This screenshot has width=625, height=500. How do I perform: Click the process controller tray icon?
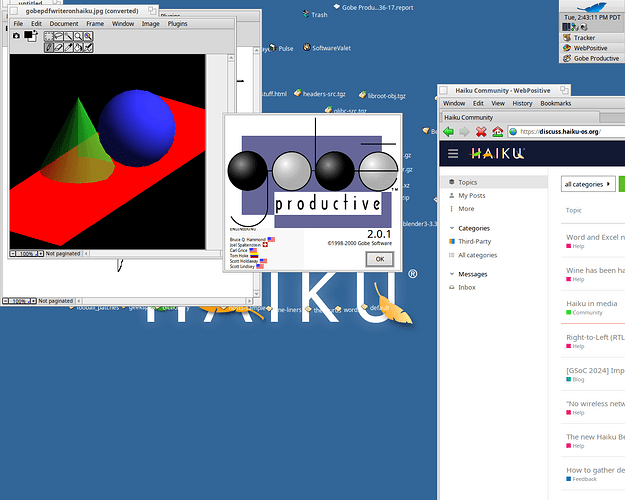[x=566, y=27]
